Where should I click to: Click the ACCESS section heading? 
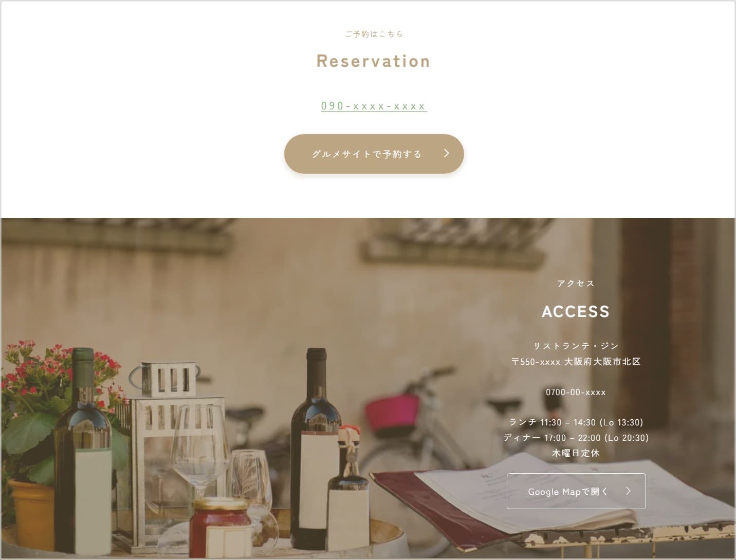tap(576, 311)
